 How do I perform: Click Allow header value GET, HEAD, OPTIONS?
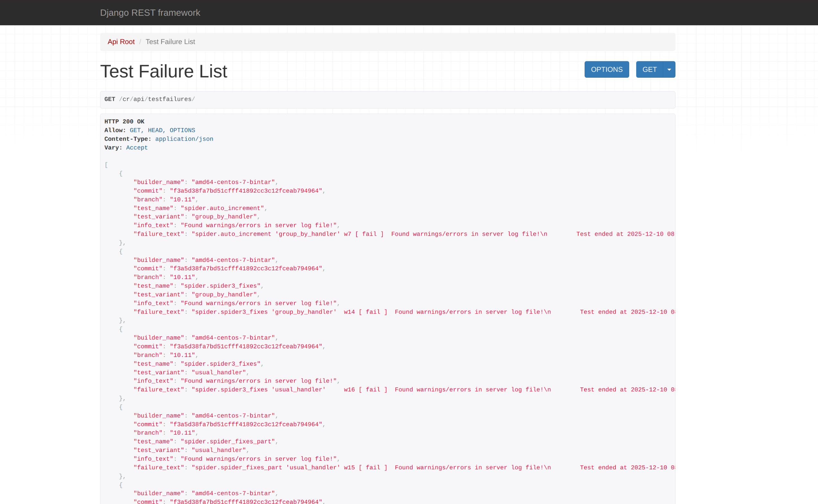162,130
